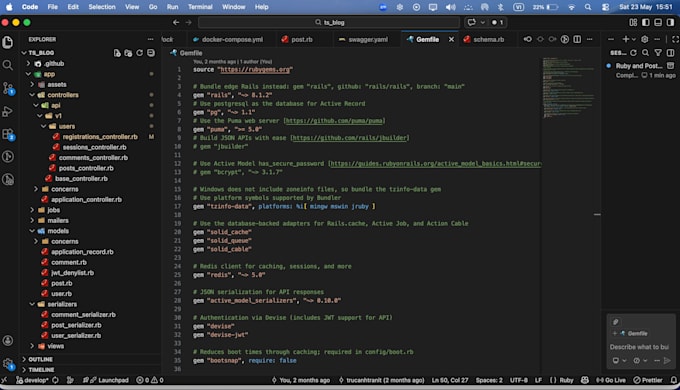
Task: Collapse all folders in explorer
Action: pyautogui.click(x=150, y=52)
